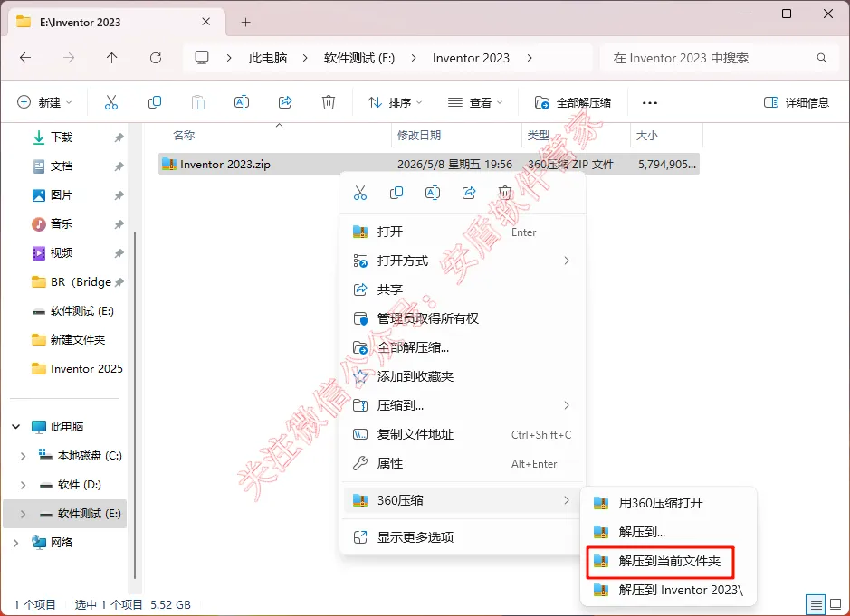The height and width of the screenshot is (616, 850).
Task: Open the 详细信息 details pane
Action: (797, 102)
